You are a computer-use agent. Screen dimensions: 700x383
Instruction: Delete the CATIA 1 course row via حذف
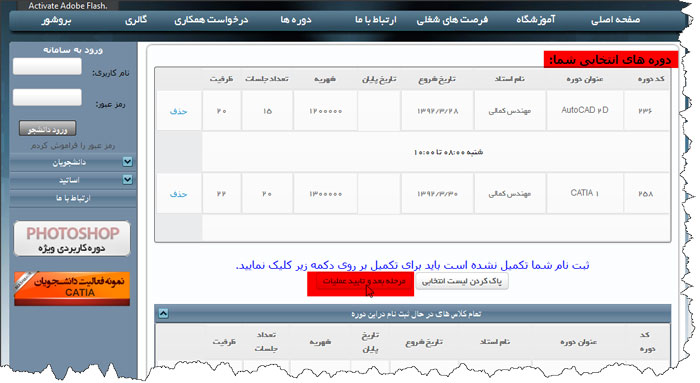[179, 194]
